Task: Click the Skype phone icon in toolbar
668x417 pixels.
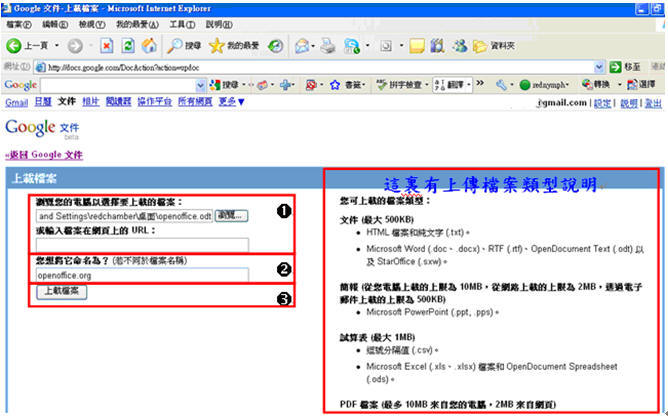Action: [x=352, y=46]
